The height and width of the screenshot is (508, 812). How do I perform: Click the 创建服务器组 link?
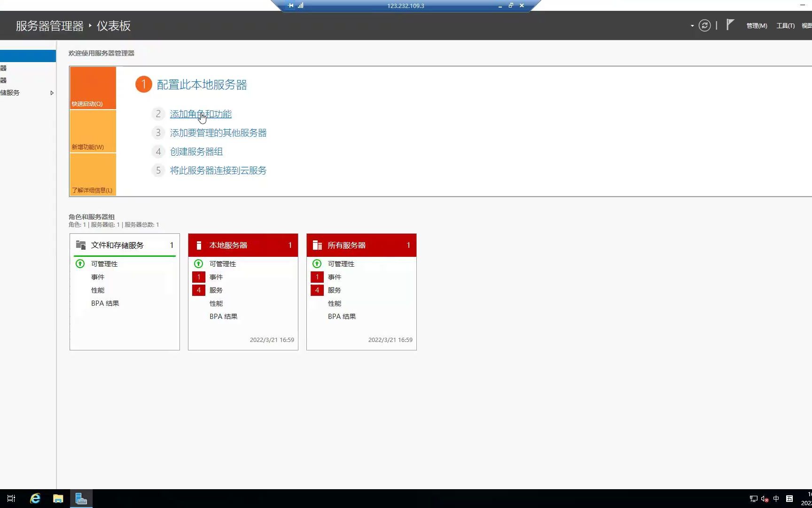click(x=196, y=151)
